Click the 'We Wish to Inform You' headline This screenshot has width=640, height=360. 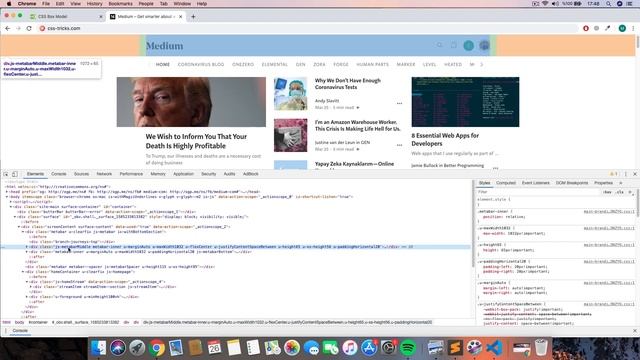click(x=196, y=141)
